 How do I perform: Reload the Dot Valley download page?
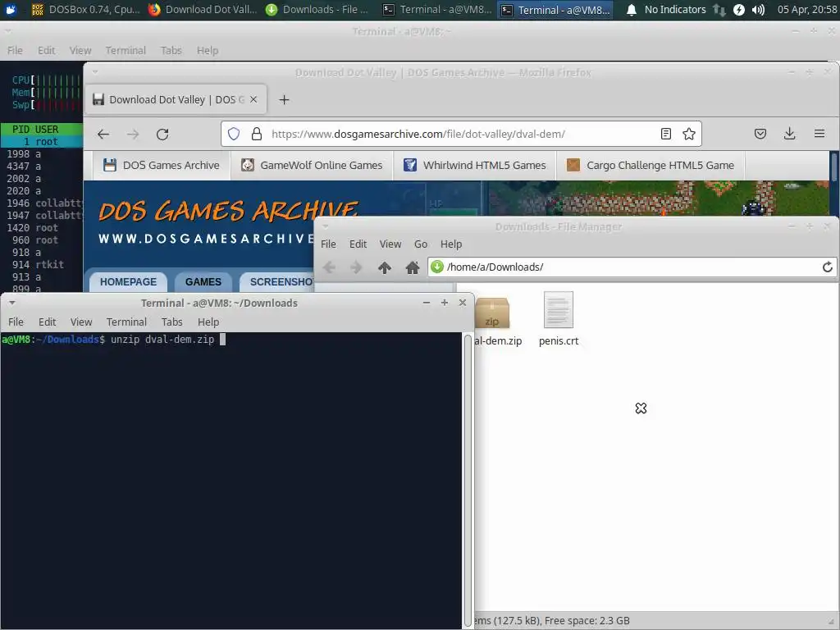[x=162, y=134]
